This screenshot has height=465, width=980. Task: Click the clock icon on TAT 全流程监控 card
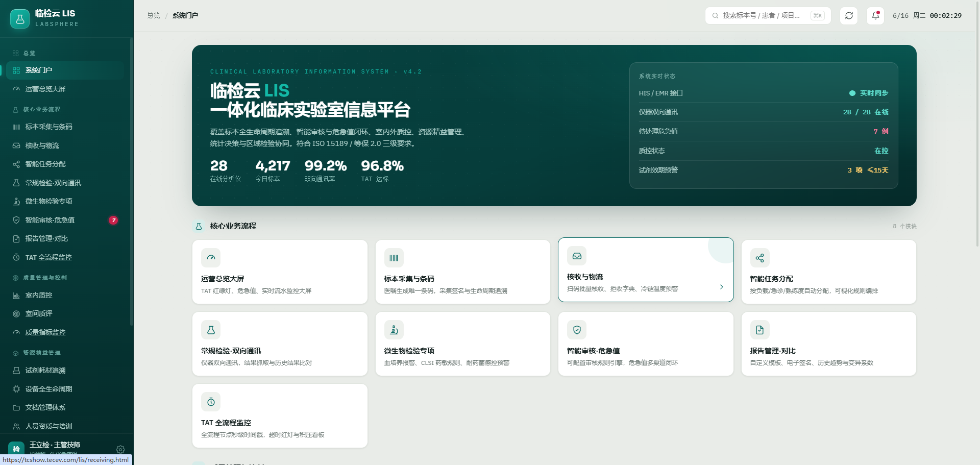click(x=211, y=402)
